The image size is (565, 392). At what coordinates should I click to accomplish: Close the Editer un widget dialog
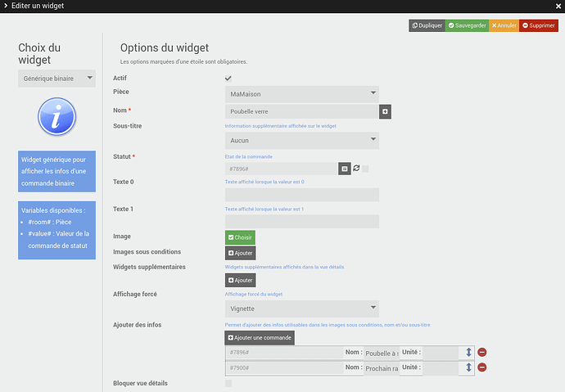(558, 7)
